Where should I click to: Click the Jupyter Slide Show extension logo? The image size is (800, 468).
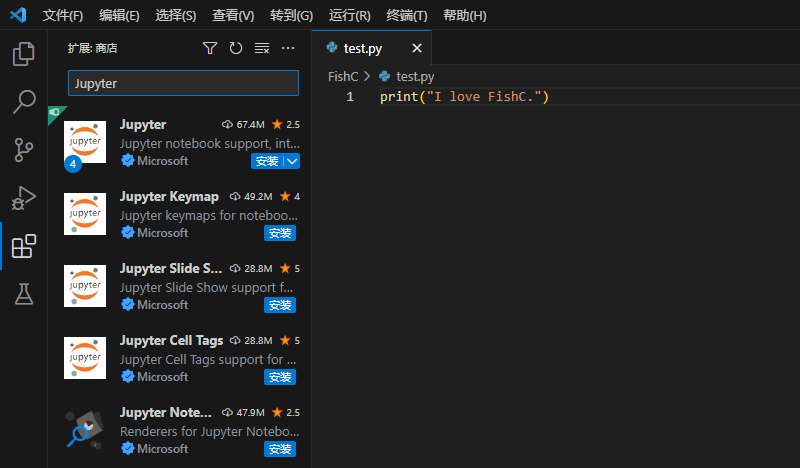[85, 286]
